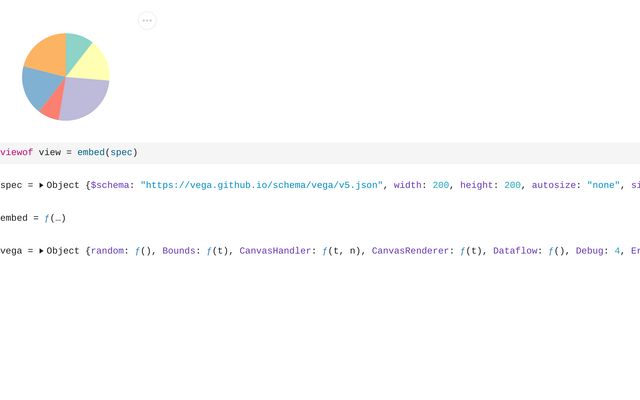This screenshot has width=640, height=400.
Task: Select the yellow pie slice
Action: pos(92,64)
